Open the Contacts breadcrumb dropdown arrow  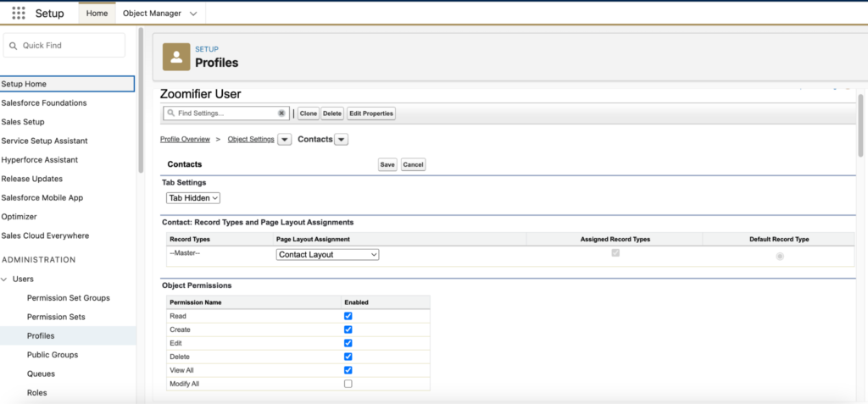point(342,140)
